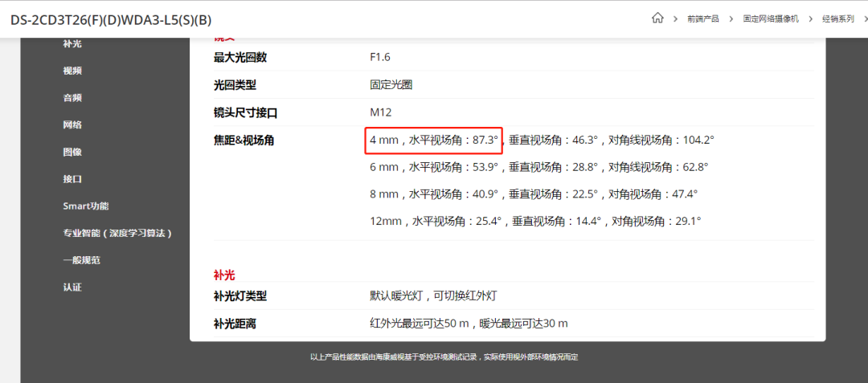Click the chevron between 前端产品 and 固定网络摄像机
This screenshot has width=868, height=383.
[731, 18]
